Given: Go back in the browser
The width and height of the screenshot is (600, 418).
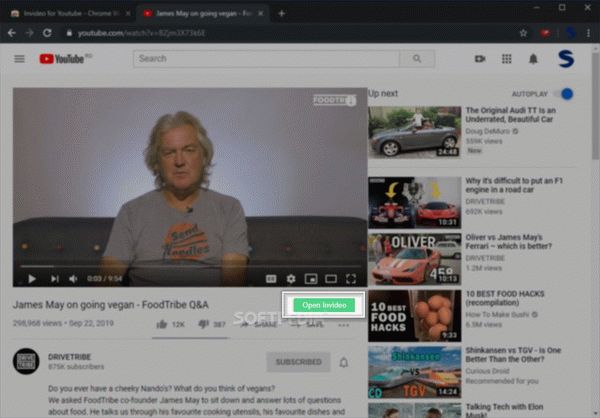Looking at the screenshot, I should [11, 33].
